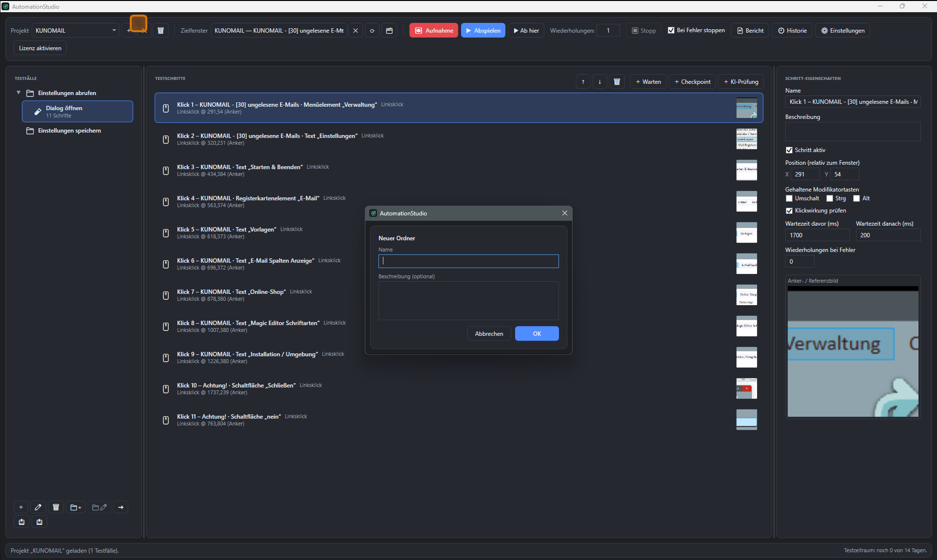Toggle the Bei Fehler stoppen checkbox
The height and width of the screenshot is (560, 937).
click(671, 30)
